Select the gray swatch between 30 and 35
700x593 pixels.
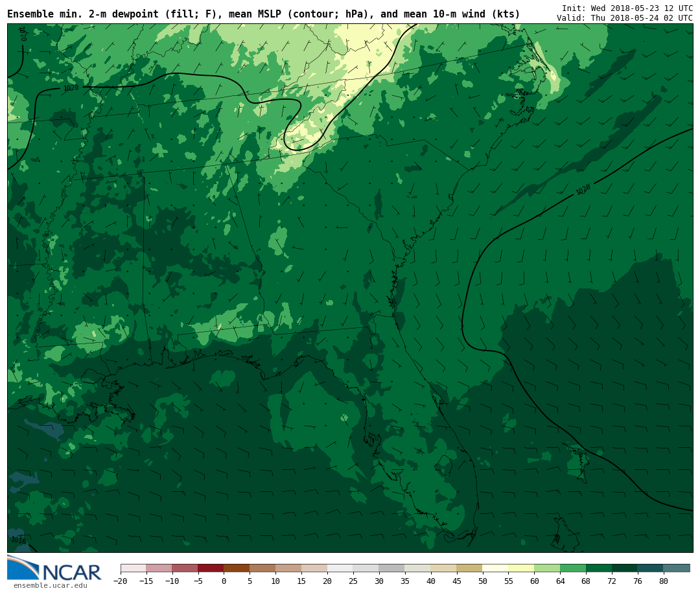coord(391,568)
